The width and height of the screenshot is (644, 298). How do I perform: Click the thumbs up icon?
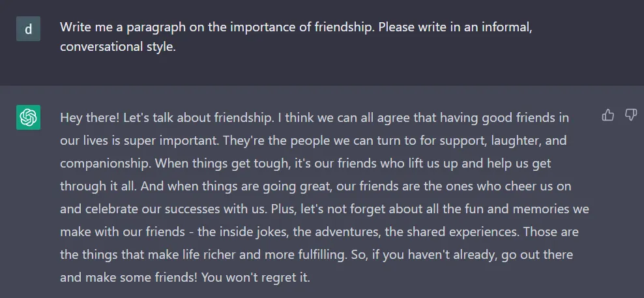(x=608, y=115)
